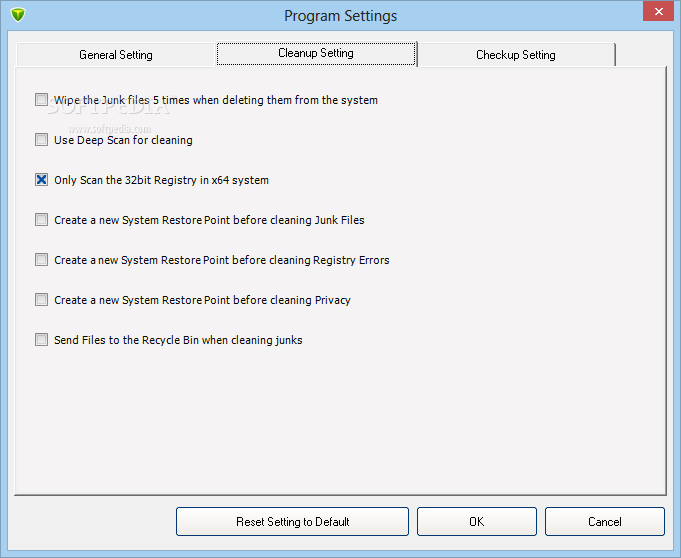The width and height of the screenshot is (681, 558).
Task: Click the Program Settings title bar text
Action: click(340, 16)
